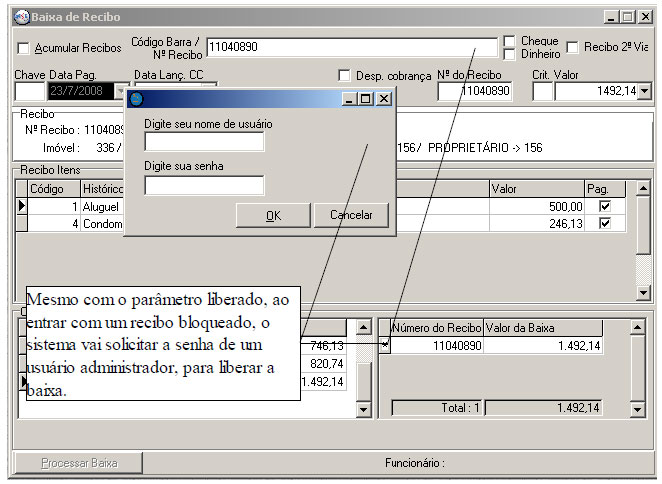
Task: Click OK button in login dialog
Action: tap(273, 215)
